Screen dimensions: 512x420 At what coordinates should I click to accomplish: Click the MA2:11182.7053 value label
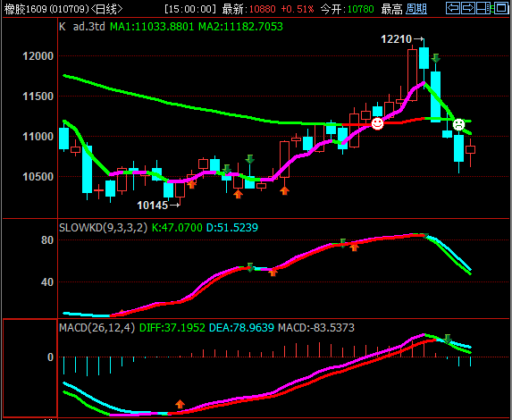pyautogui.click(x=240, y=27)
